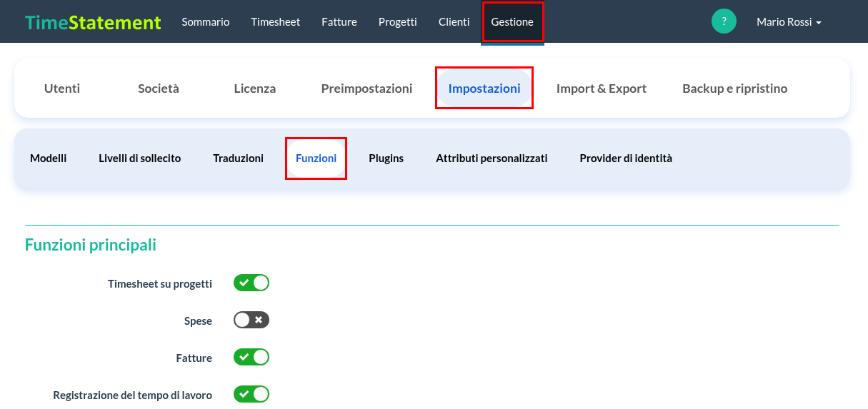Open the Import & Export tab
This screenshot has height=409, width=868.
click(602, 89)
